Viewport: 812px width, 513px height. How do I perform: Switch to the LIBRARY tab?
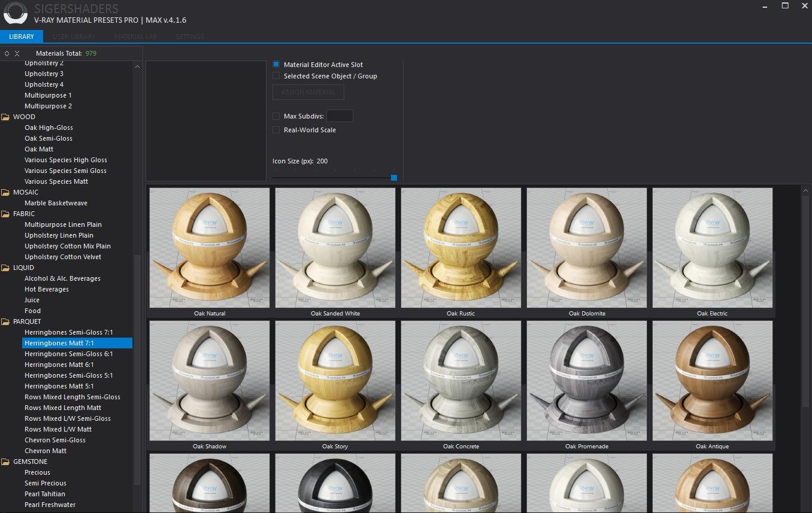point(22,37)
